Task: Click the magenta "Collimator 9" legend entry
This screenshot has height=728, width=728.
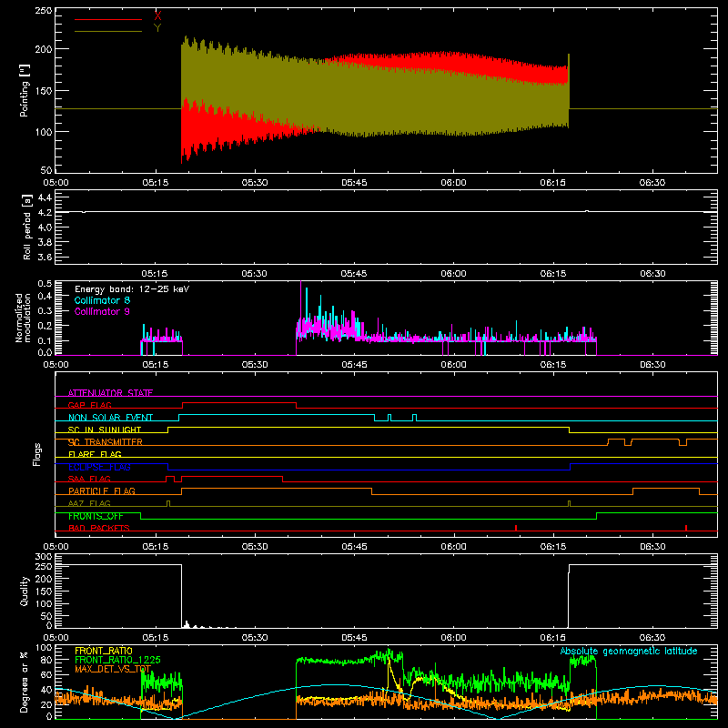Action: [x=102, y=311]
